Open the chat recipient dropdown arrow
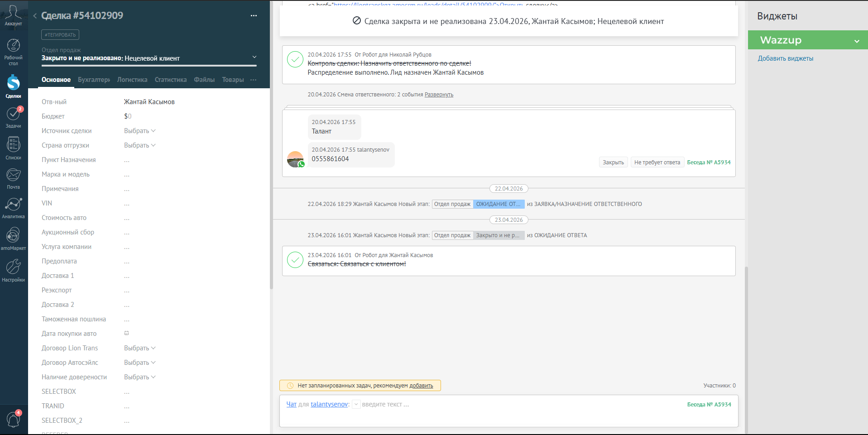This screenshot has width=868, height=435. 356,404
